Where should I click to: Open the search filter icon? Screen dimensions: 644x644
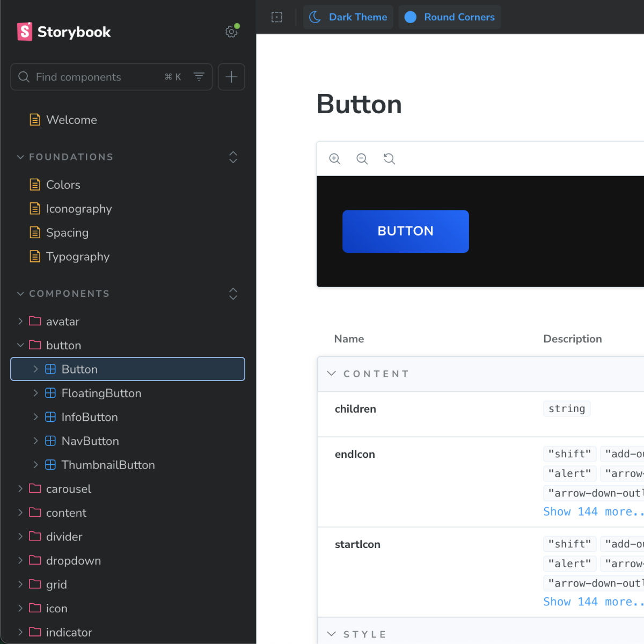click(x=199, y=77)
